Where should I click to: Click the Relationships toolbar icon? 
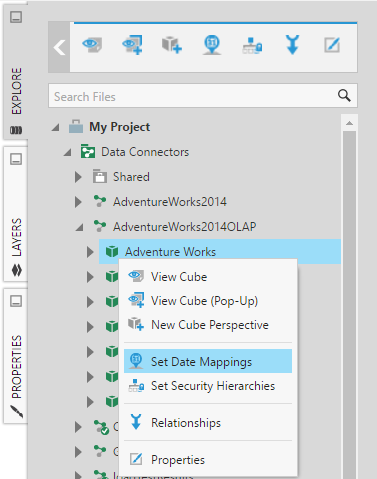click(292, 45)
